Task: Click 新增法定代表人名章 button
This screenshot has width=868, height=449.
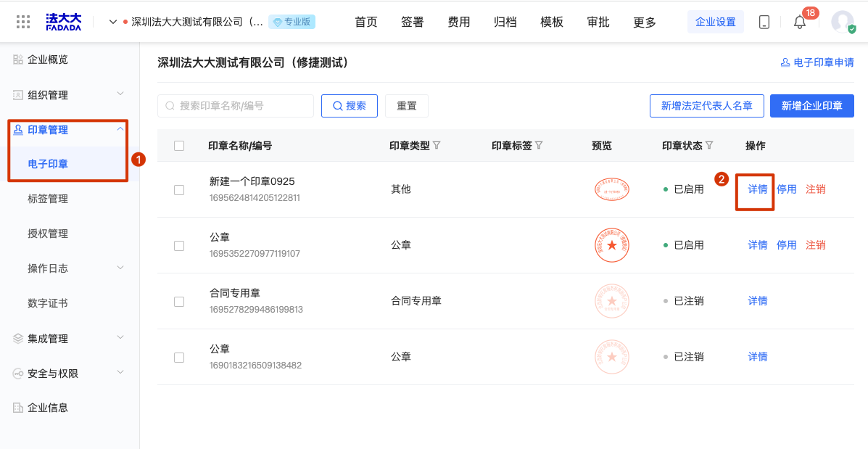Action: pos(707,106)
